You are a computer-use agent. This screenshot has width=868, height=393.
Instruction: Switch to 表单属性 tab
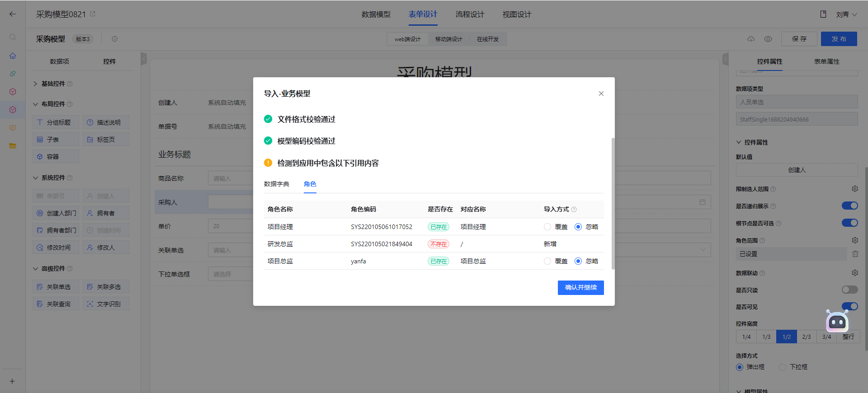(826, 61)
